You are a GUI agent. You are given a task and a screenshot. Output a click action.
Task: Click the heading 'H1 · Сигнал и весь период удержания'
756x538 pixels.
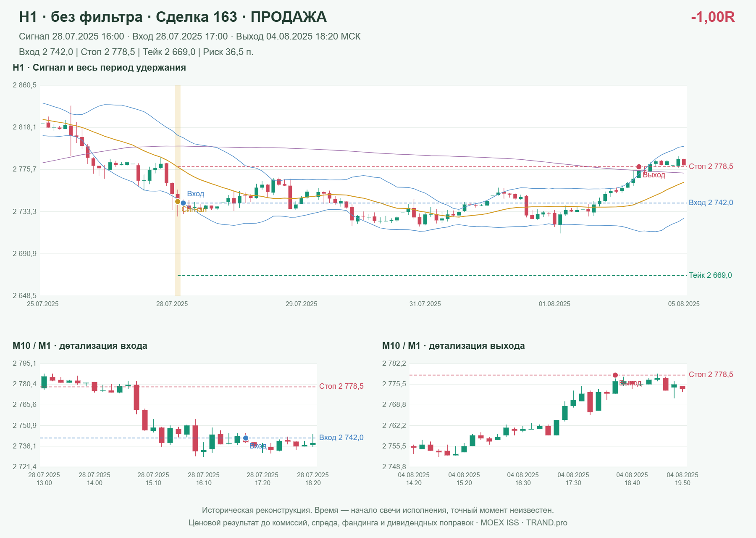click(x=99, y=68)
